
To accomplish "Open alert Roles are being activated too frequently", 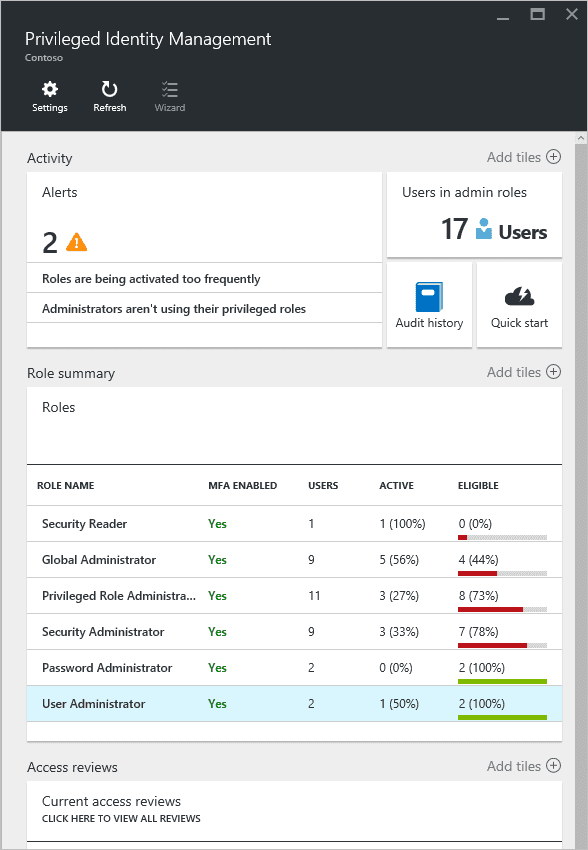I will pos(204,279).
